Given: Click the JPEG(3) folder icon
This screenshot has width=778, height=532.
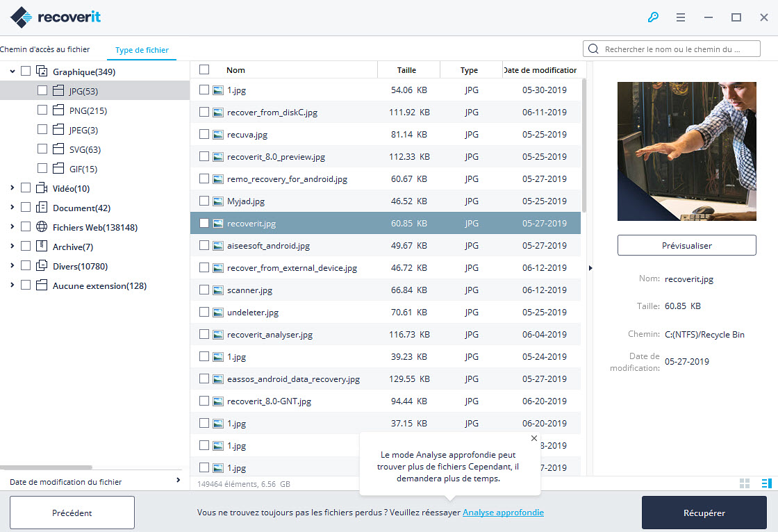Looking at the screenshot, I should click(x=58, y=129).
